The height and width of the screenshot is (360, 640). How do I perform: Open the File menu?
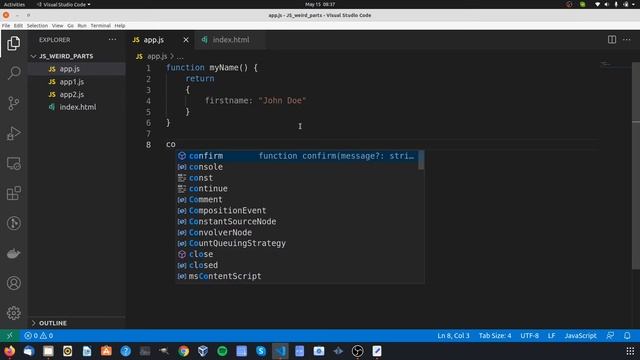[6, 25]
